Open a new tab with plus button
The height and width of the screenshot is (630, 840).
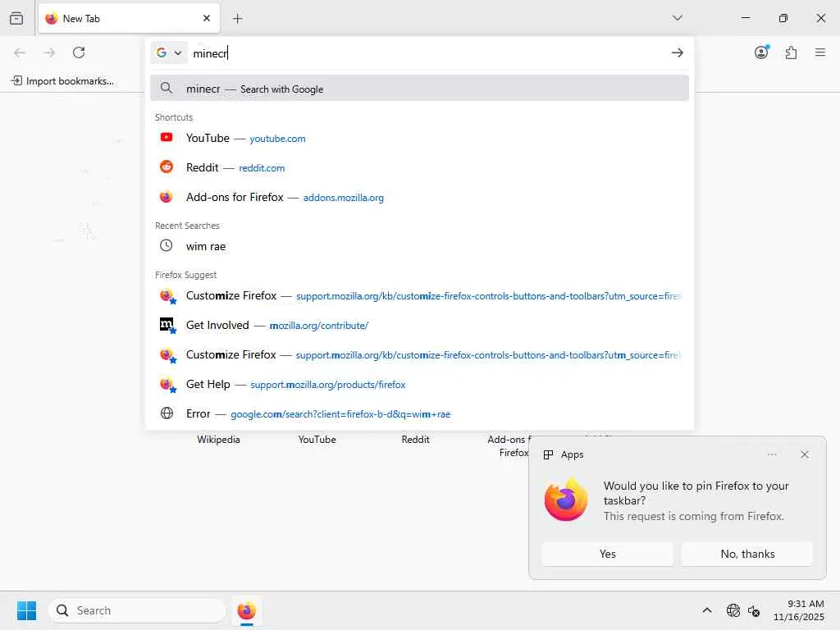238,19
